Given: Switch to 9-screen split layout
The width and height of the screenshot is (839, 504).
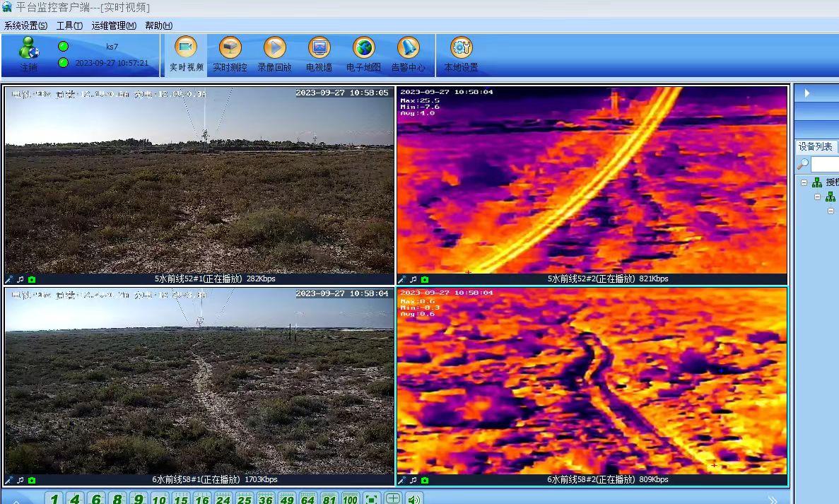Looking at the screenshot, I should point(139,499).
